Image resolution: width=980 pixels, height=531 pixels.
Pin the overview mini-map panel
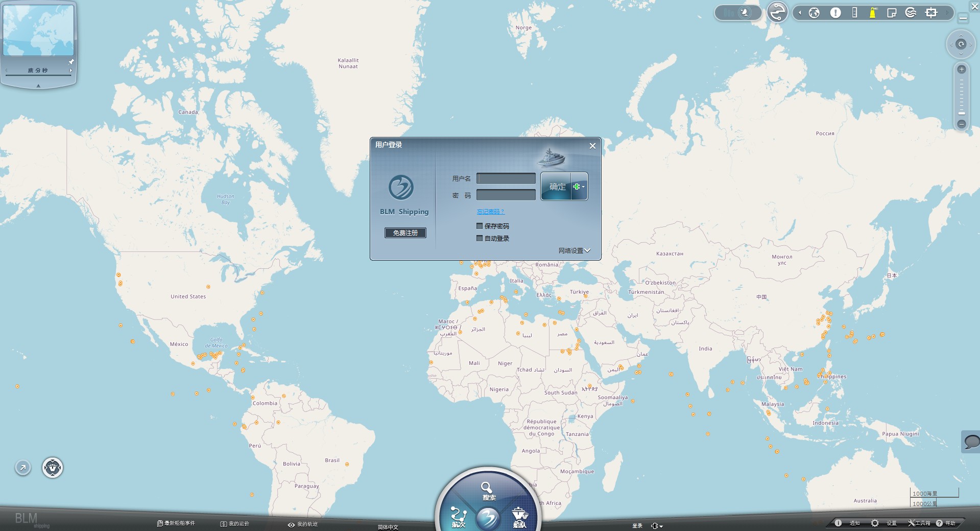tap(71, 62)
